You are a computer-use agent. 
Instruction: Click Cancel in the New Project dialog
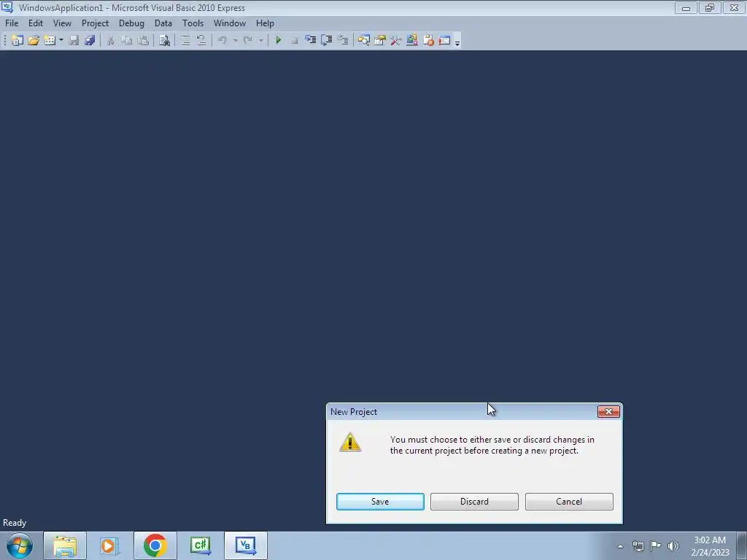click(569, 502)
